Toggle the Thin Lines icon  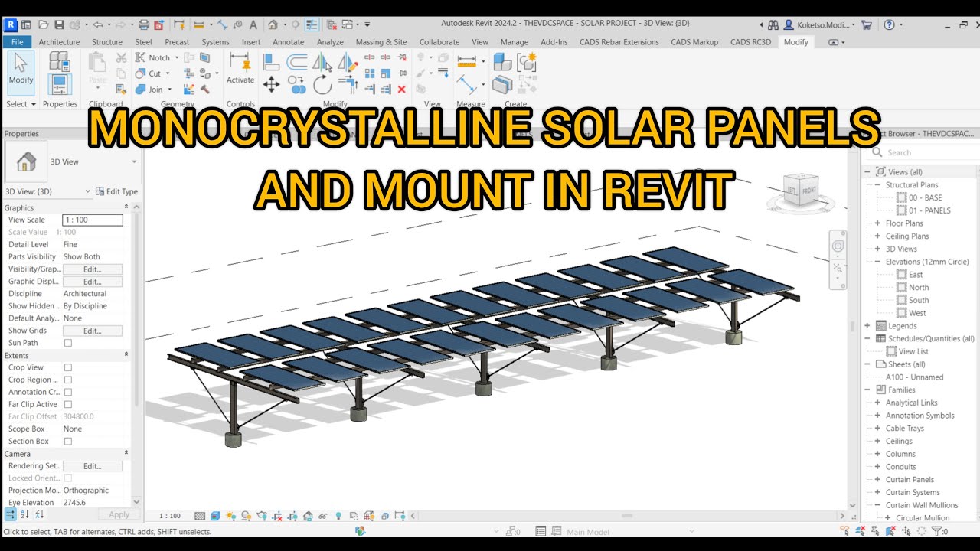coord(312,24)
